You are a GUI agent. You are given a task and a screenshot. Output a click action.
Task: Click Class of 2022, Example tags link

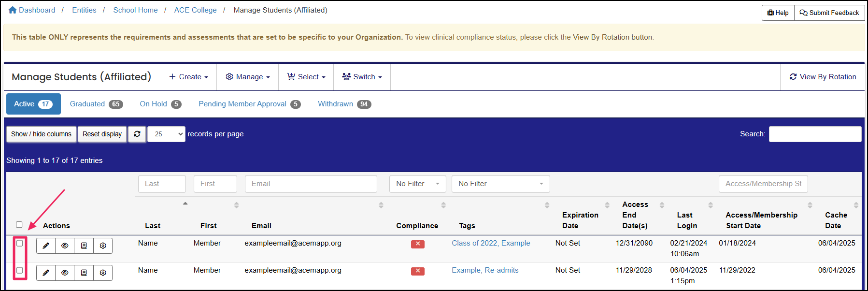[491, 243]
